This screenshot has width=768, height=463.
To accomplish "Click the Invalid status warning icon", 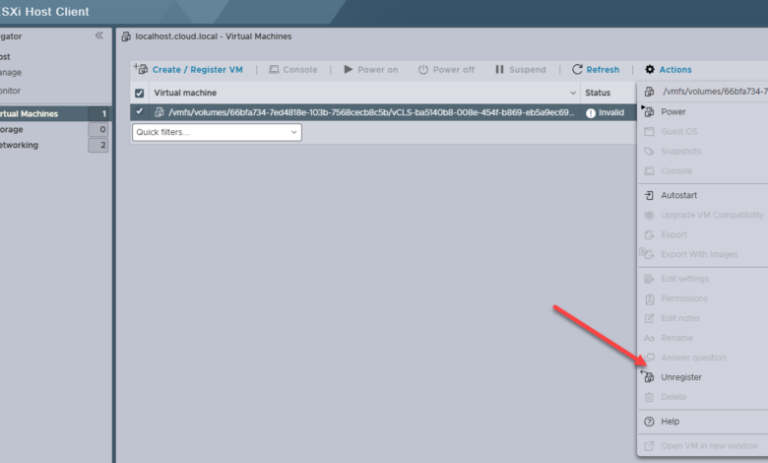I will click(x=591, y=113).
